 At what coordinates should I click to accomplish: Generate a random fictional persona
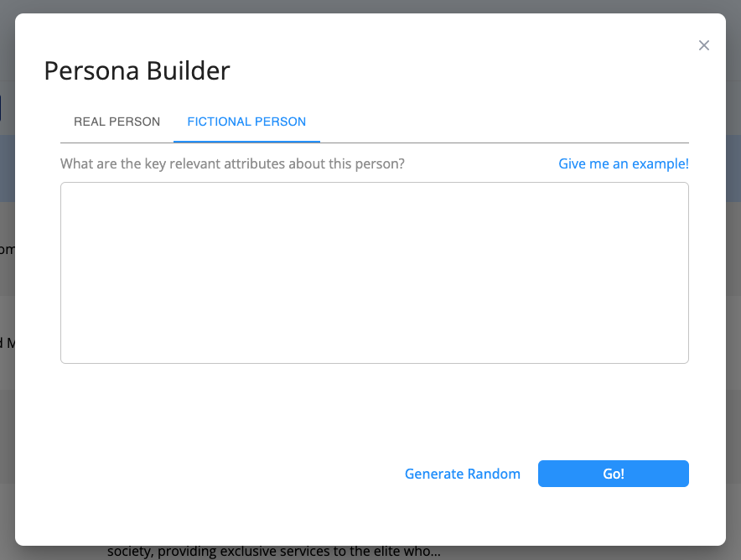pyautogui.click(x=463, y=474)
